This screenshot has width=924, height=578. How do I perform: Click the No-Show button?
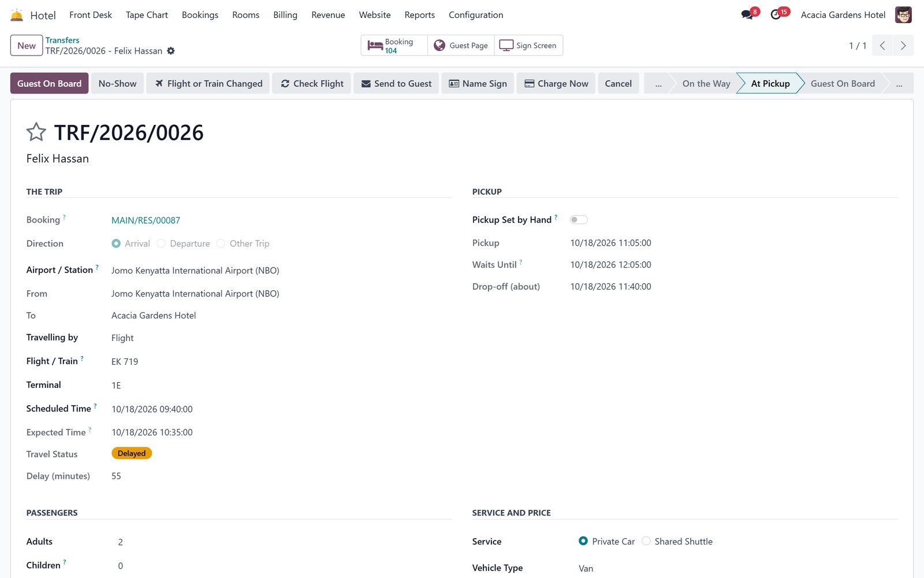coord(117,83)
